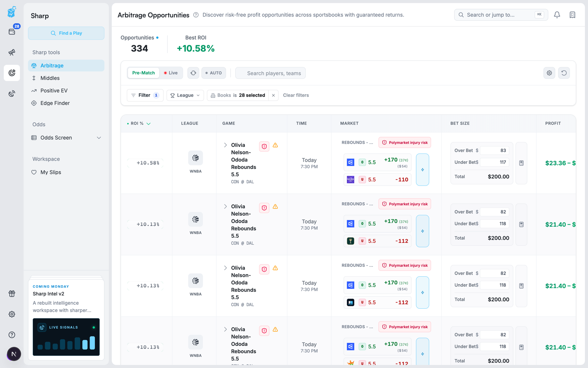Click the reset arrow icon beside settings
588x368 pixels.
click(564, 73)
